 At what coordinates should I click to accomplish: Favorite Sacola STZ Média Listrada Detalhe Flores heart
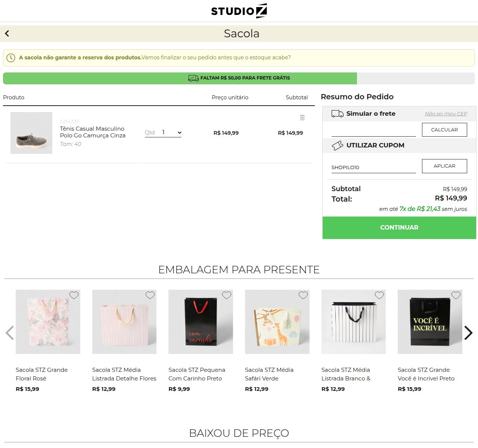(150, 295)
